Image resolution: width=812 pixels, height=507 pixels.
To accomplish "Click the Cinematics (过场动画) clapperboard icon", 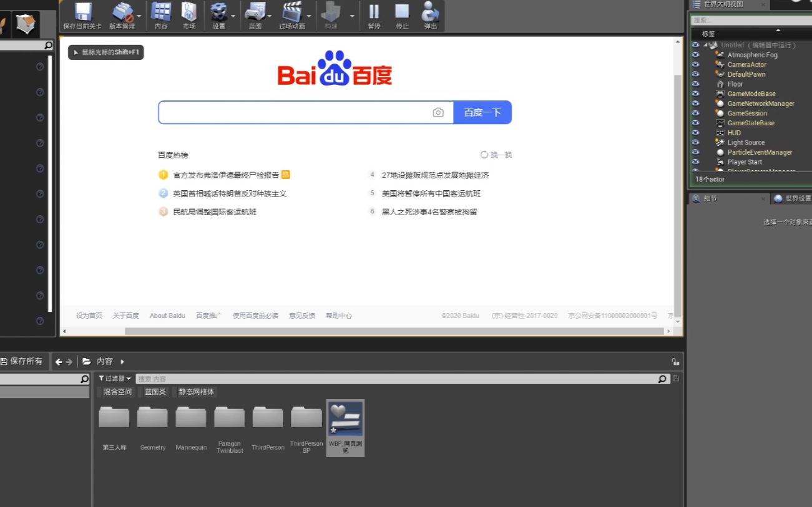I will point(291,12).
